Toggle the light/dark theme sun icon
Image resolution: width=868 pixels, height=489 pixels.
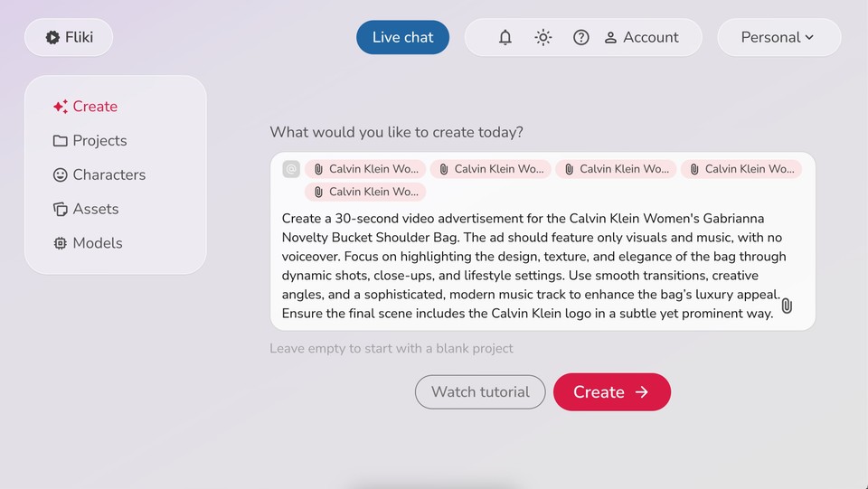542,37
